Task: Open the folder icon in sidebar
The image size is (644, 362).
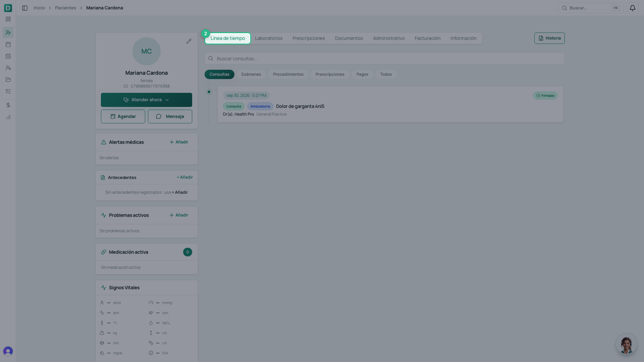Action: [8, 80]
